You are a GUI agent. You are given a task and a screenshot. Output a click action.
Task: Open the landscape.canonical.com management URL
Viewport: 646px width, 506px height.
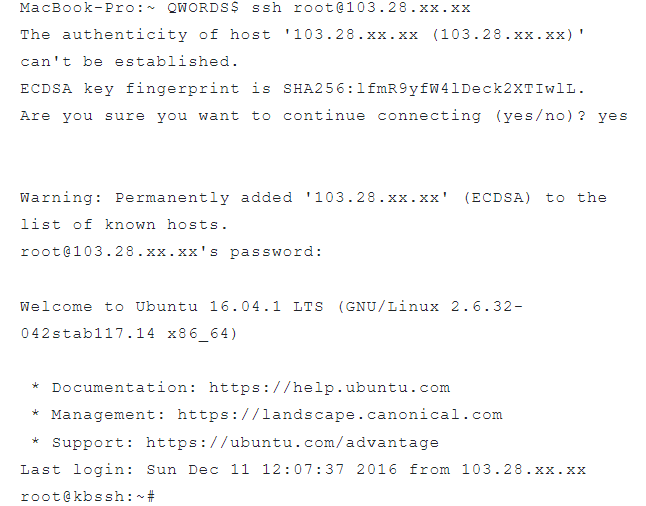(x=340, y=414)
